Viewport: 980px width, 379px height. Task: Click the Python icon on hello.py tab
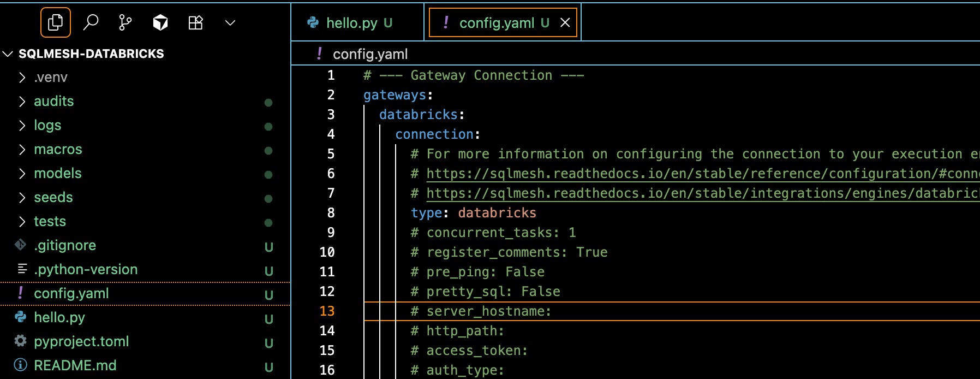313,22
